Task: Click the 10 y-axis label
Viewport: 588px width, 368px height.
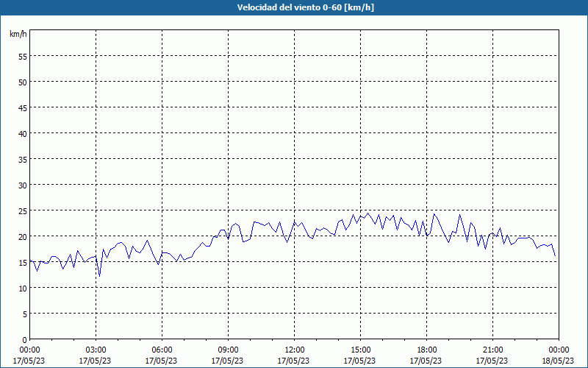Action: click(23, 288)
